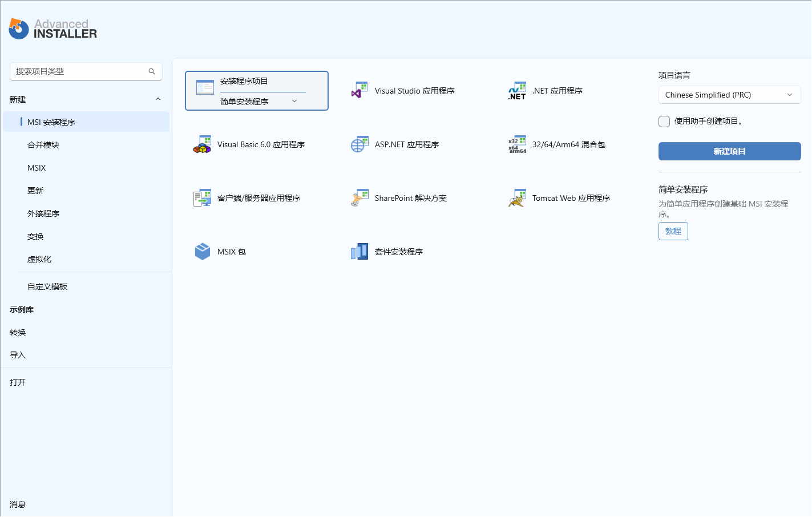Click the Visual Basic 6.0 应用程序 label
Viewport: 812px width, 517px height.
(261, 144)
